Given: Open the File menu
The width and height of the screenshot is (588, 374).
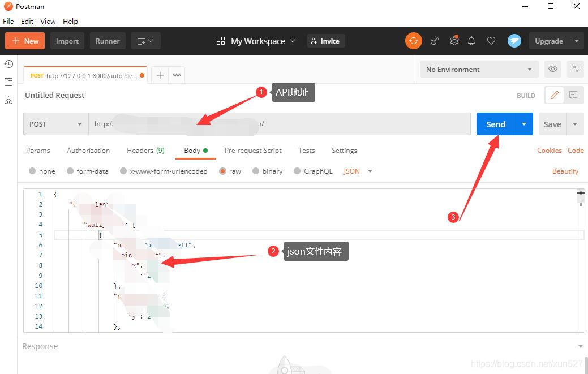Looking at the screenshot, I should click(x=8, y=21).
